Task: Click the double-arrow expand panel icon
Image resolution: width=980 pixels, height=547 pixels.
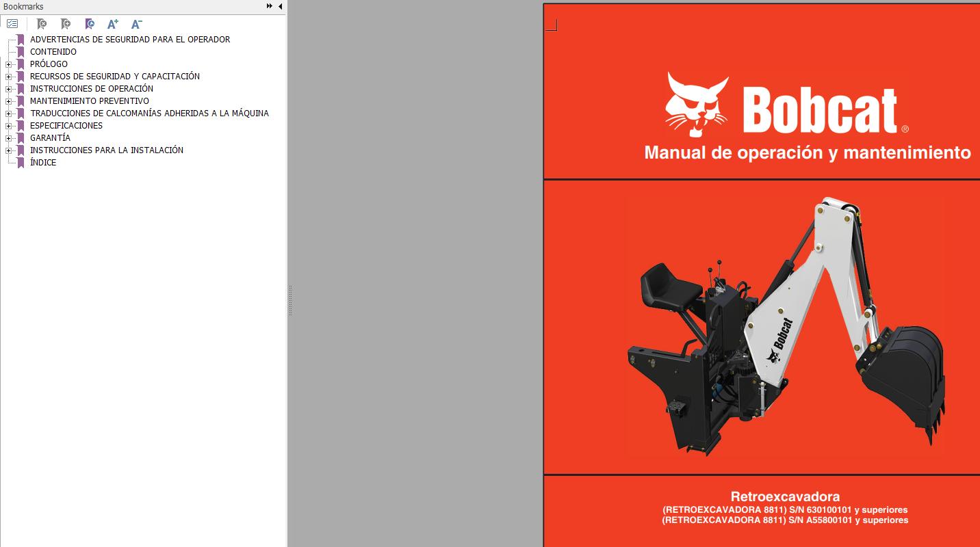Action: [x=270, y=6]
